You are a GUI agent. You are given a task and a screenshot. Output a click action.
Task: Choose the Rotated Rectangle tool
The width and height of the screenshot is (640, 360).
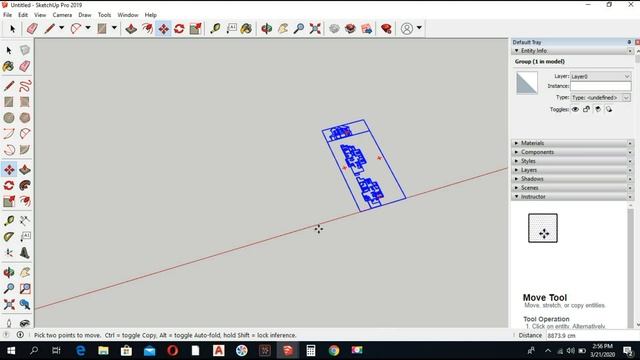24,102
